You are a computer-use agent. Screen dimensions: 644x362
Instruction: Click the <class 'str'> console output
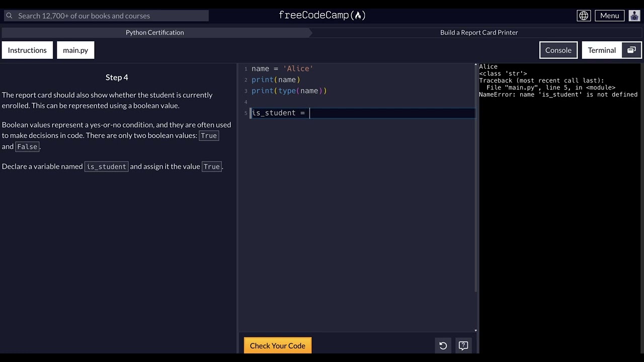tap(503, 73)
